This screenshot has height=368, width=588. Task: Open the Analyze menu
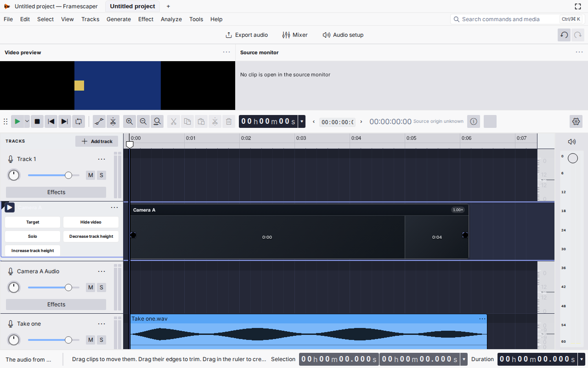pos(171,19)
